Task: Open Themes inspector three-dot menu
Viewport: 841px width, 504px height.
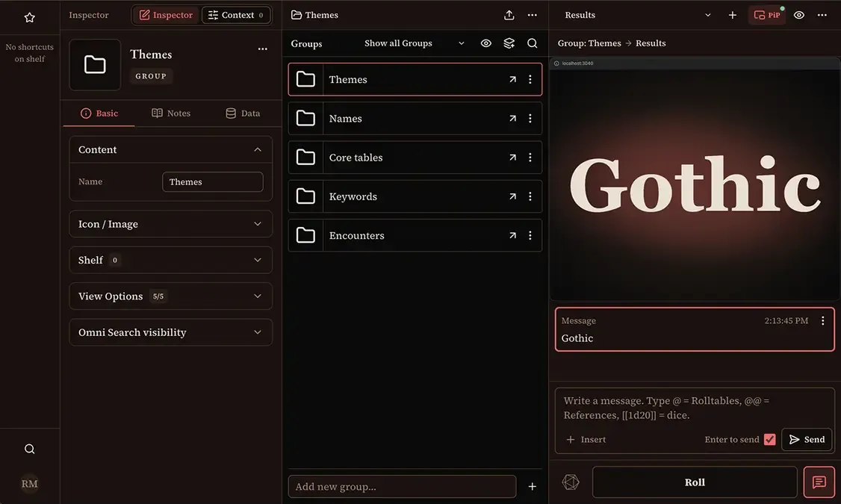Action: click(262, 49)
